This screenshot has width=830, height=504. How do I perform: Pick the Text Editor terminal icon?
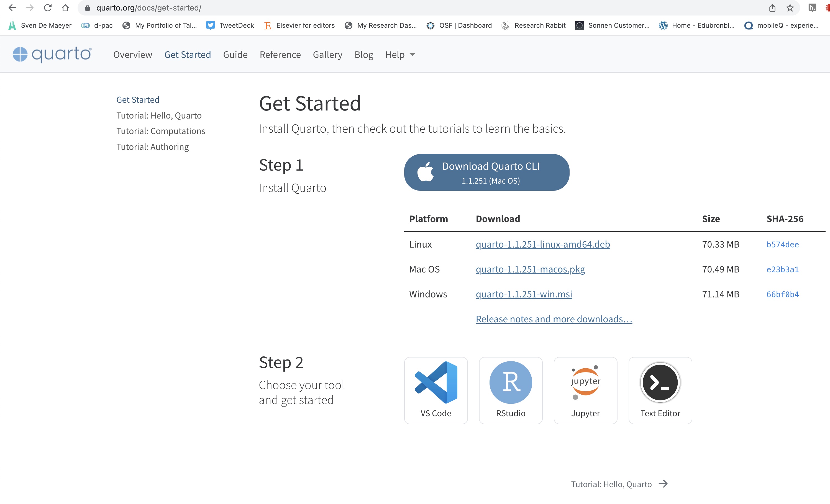pyautogui.click(x=660, y=382)
